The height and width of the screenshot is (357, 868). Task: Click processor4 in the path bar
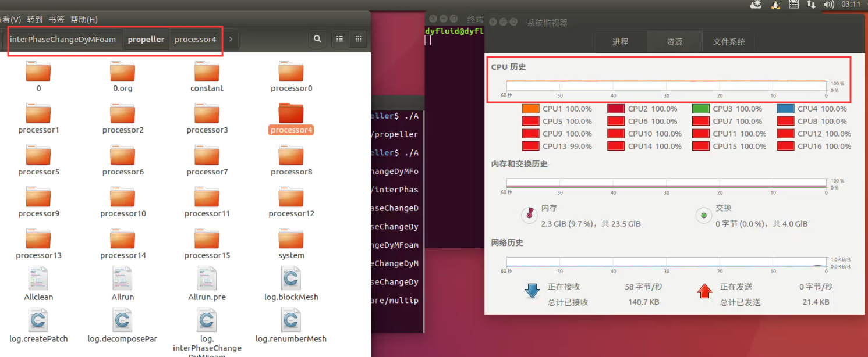(196, 39)
